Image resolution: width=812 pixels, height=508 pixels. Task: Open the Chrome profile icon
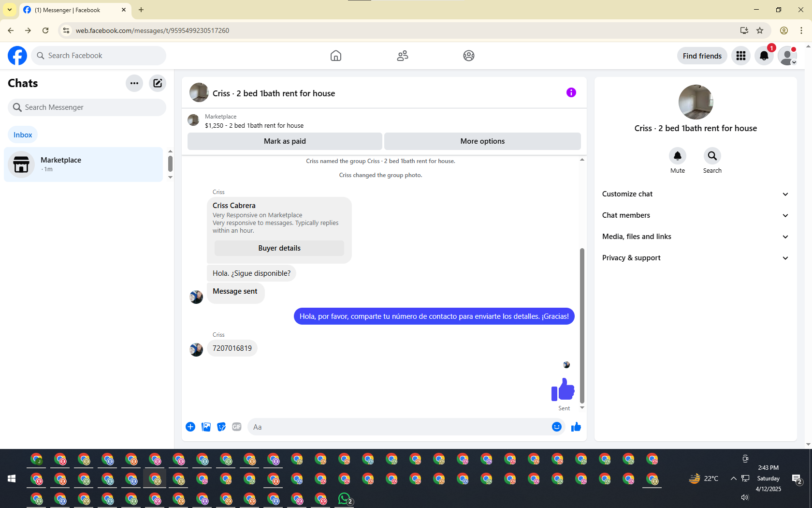click(x=784, y=30)
